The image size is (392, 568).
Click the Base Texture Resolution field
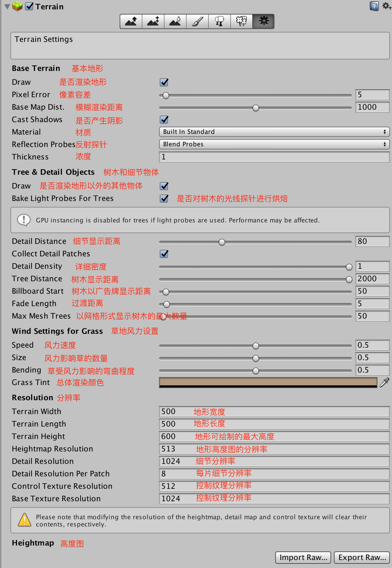point(274,499)
